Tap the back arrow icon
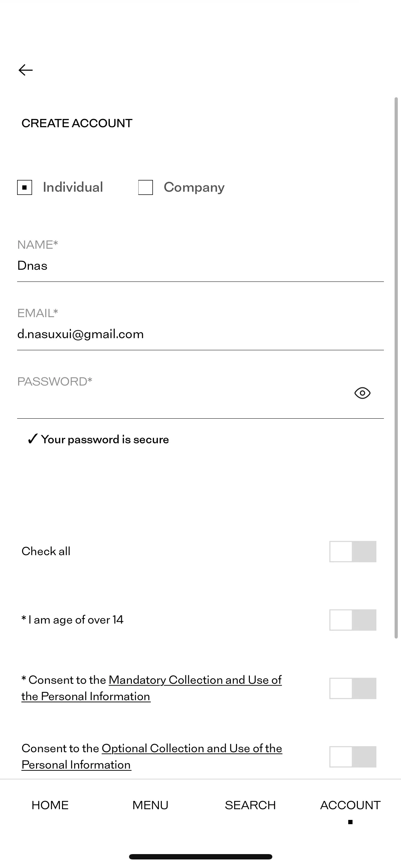The image size is (401, 868). (26, 70)
